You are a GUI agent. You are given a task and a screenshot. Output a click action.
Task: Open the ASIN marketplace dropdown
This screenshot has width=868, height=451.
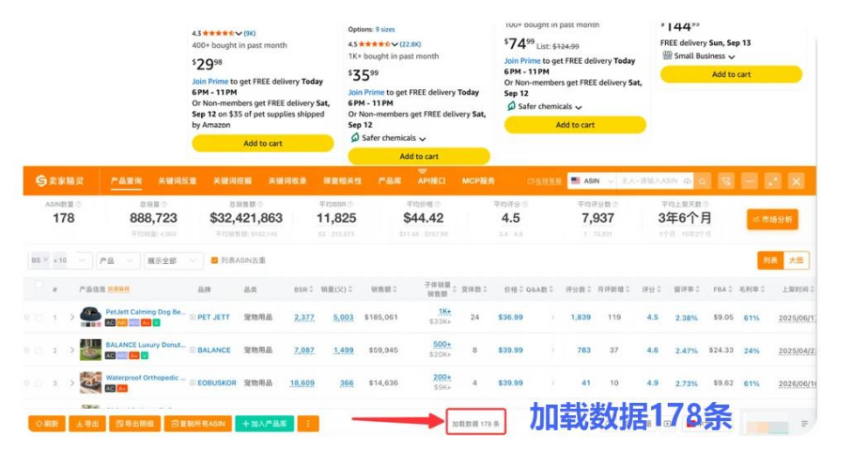592,181
